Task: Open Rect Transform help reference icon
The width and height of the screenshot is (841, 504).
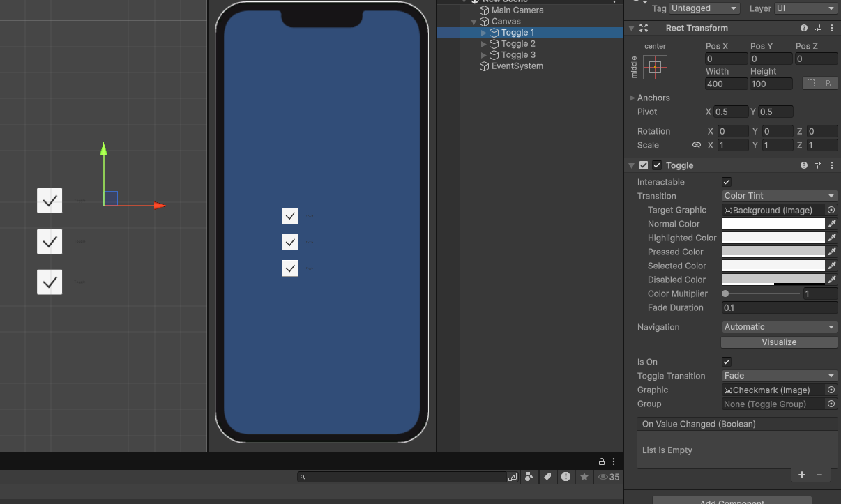Action: coord(804,28)
